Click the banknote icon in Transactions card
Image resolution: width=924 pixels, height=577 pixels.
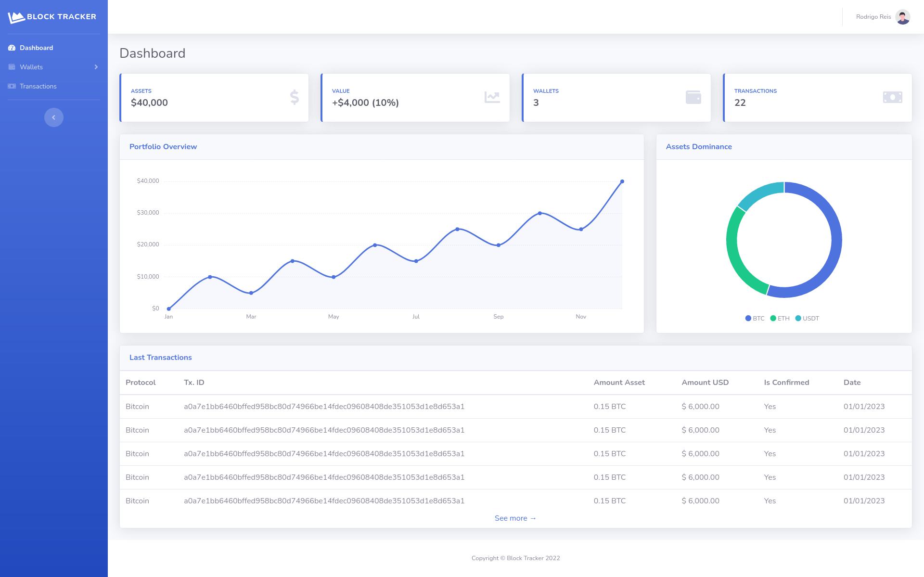coord(892,97)
